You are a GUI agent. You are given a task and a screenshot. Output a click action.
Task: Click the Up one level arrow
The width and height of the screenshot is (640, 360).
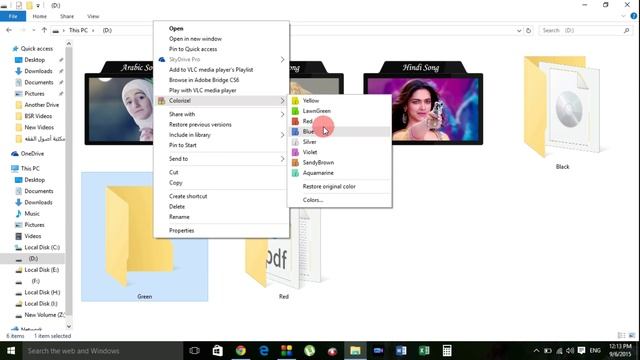[x=44, y=30]
